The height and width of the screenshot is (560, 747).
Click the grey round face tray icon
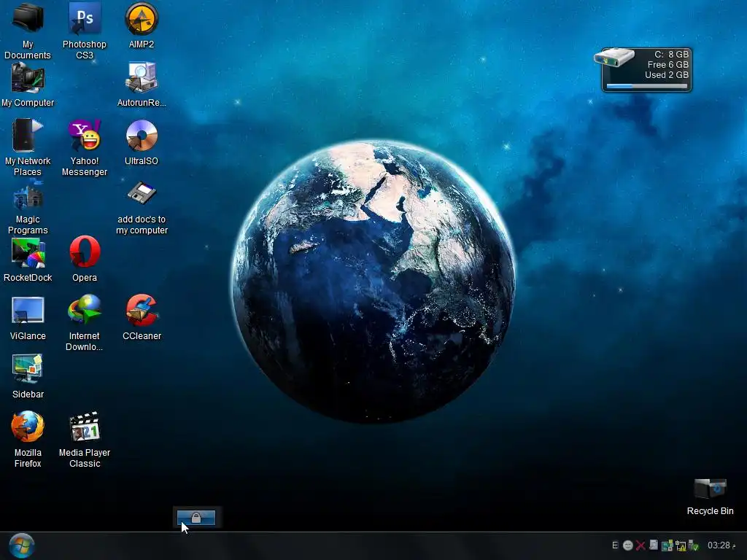tap(628, 545)
